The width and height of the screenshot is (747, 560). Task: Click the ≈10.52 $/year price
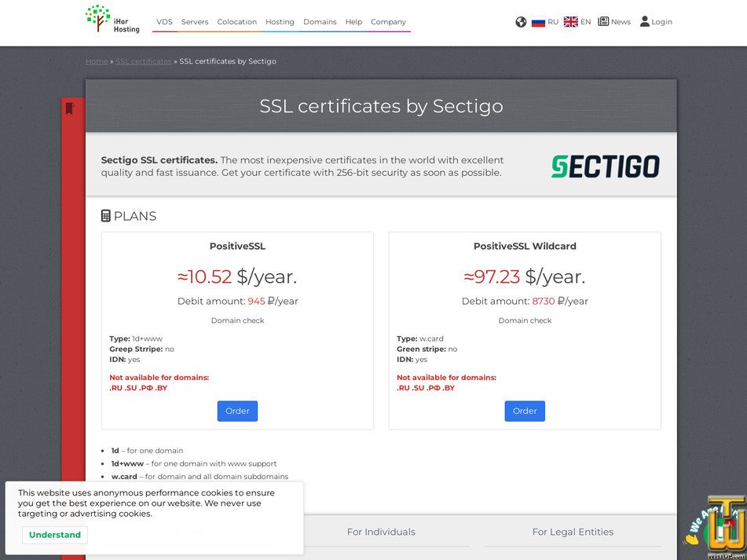click(x=237, y=276)
